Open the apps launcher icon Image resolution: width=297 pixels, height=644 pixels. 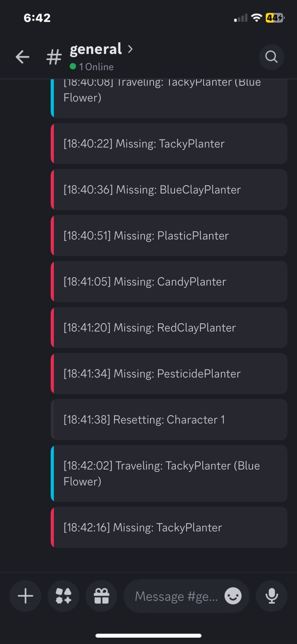(x=63, y=596)
